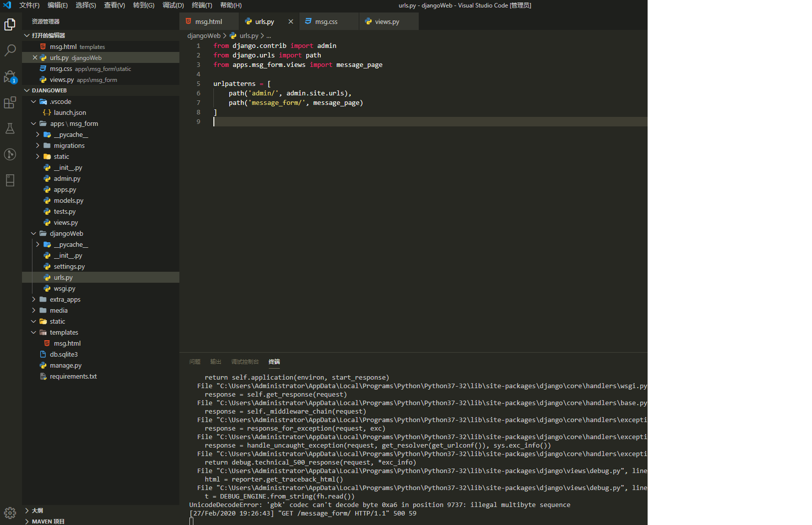
Task: Open admin.py in the file tree
Action: [x=100, y=178]
